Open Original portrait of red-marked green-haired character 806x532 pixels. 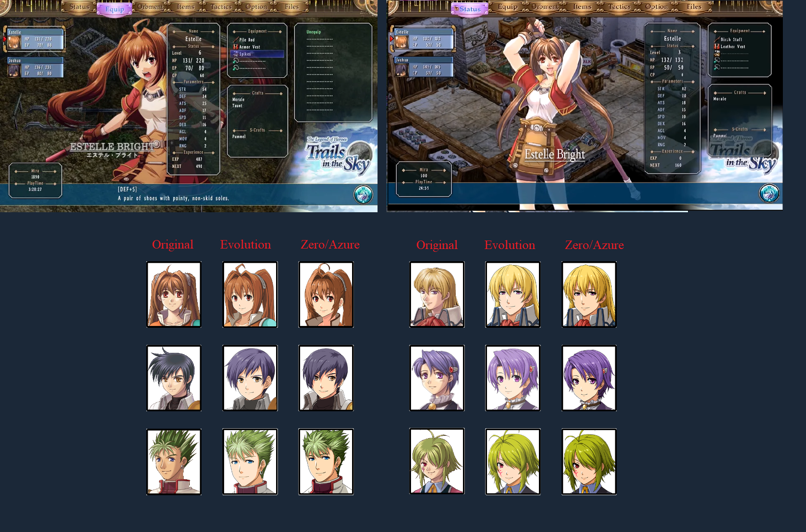click(x=437, y=461)
